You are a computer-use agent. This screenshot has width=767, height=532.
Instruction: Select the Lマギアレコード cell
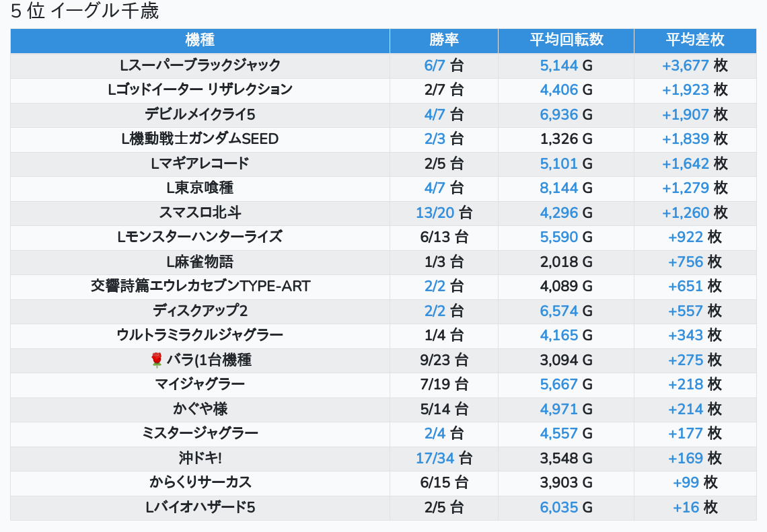tap(200, 163)
